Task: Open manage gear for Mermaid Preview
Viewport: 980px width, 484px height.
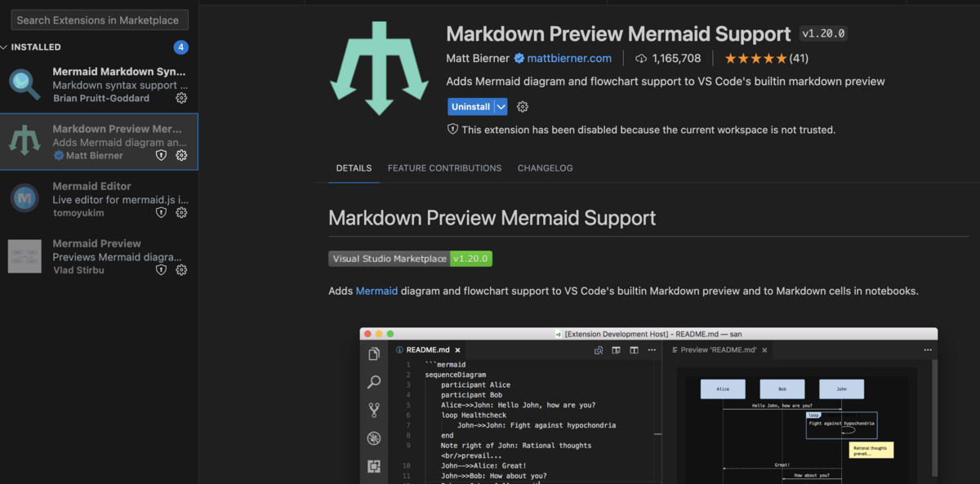Action: (181, 269)
